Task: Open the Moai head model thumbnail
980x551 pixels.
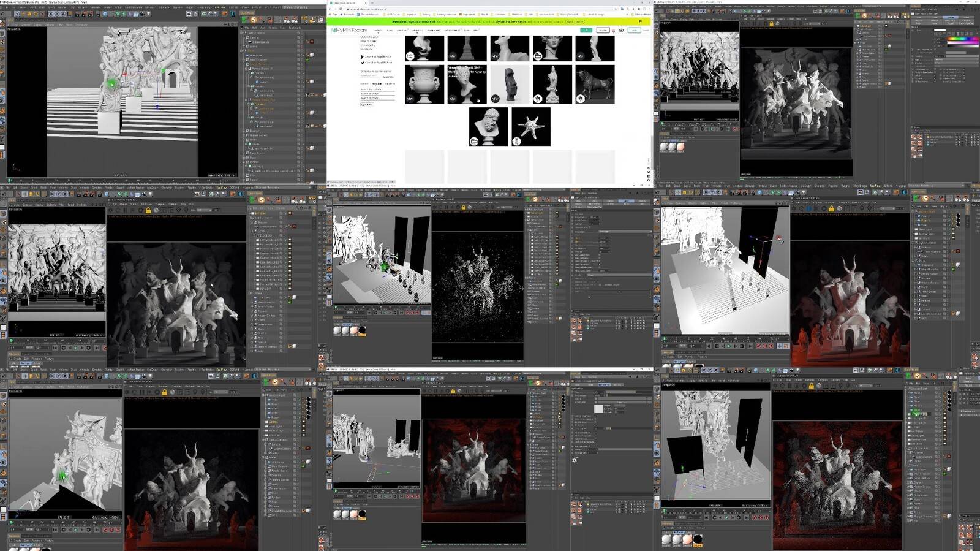Action: pos(510,83)
